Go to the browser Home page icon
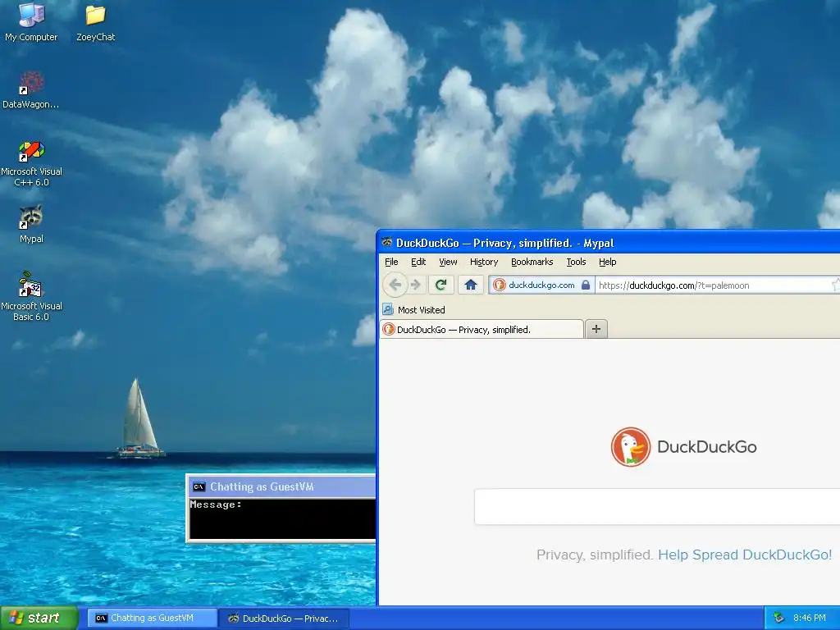 [x=470, y=285]
